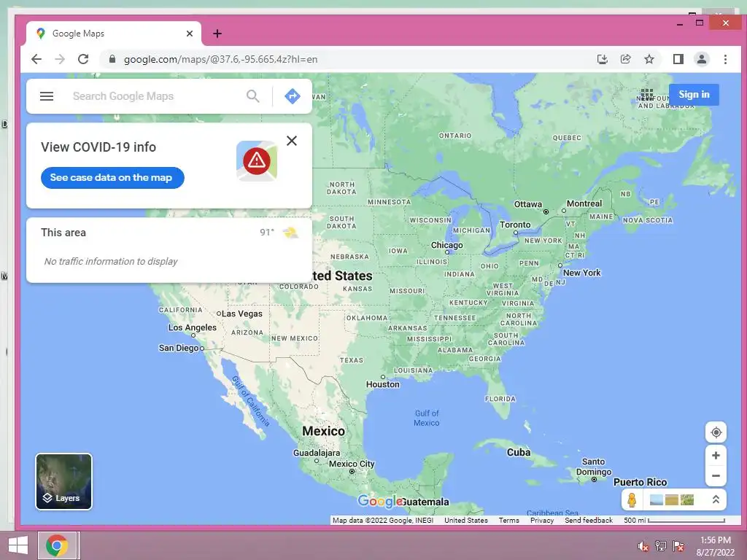Image resolution: width=747 pixels, height=560 pixels.
Task: Close the Google Maps tab
Action: tap(190, 34)
